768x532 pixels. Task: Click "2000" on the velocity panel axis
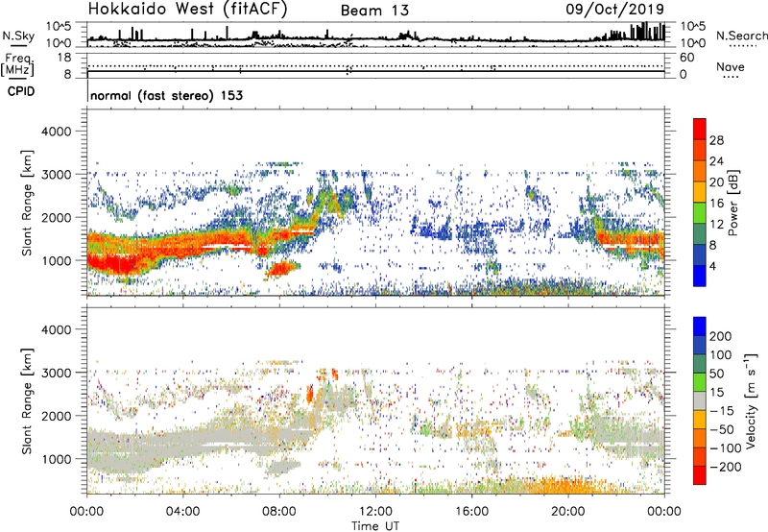point(57,416)
